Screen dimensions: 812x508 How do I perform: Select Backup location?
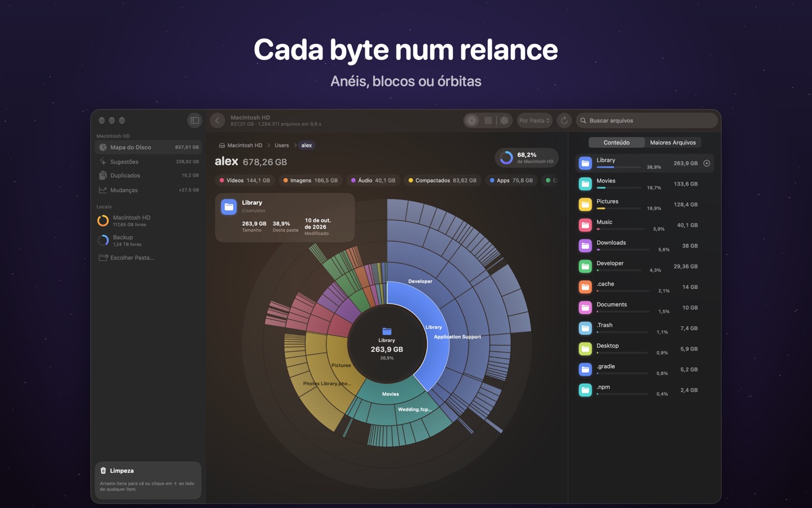(x=148, y=240)
